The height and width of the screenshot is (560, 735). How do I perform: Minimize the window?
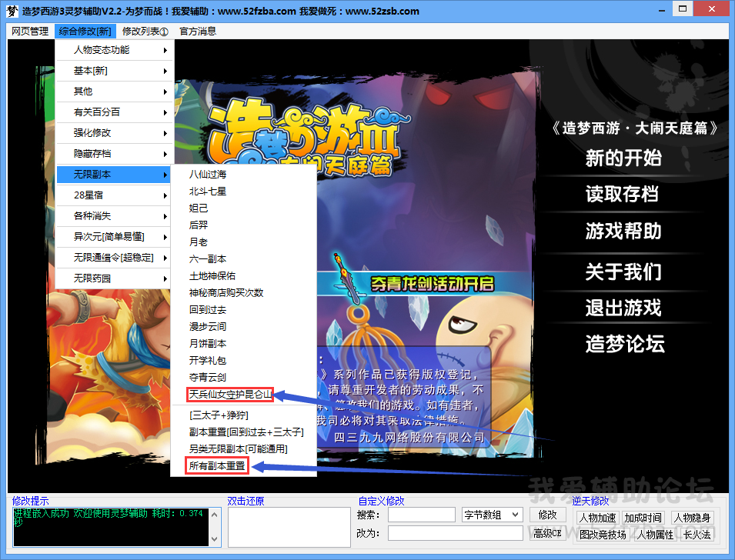662,10
